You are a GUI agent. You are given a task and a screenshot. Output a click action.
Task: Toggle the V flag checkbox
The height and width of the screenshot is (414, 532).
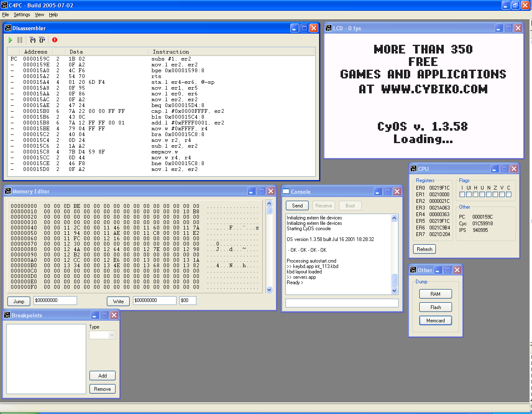point(502,194)
